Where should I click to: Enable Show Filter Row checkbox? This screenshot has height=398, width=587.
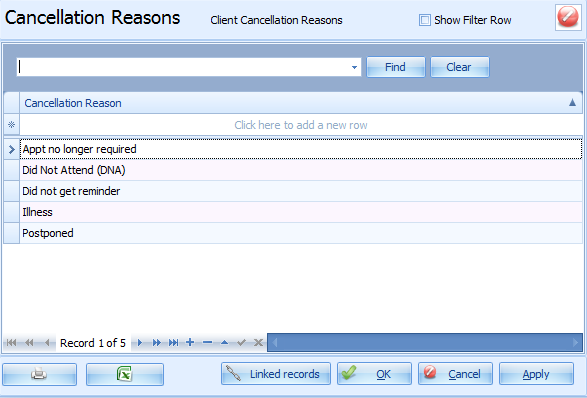[425, 20]
